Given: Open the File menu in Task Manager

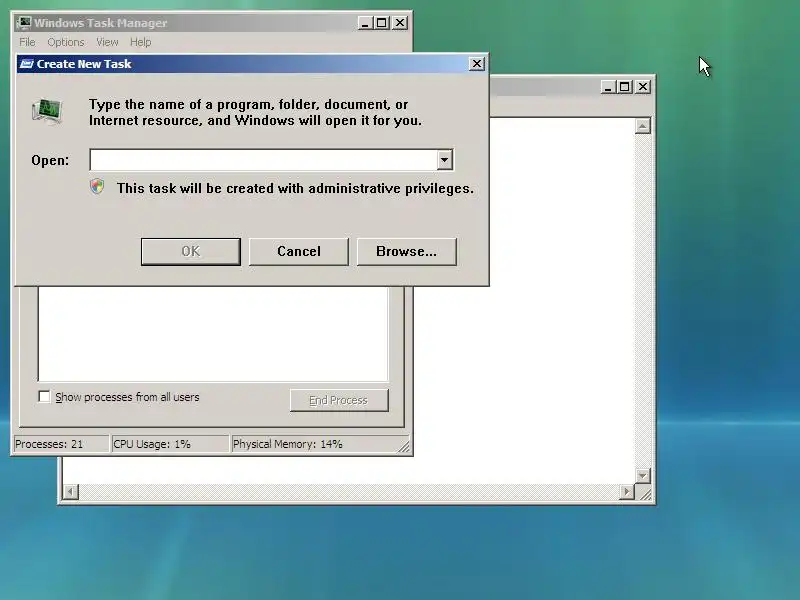Looking at the screenshot, I should coord(27,42).
